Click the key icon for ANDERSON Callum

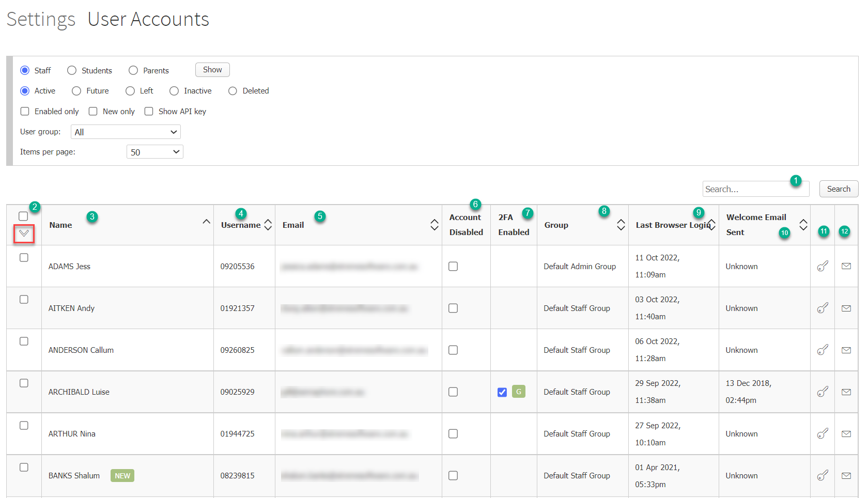[x=823, y=350]
